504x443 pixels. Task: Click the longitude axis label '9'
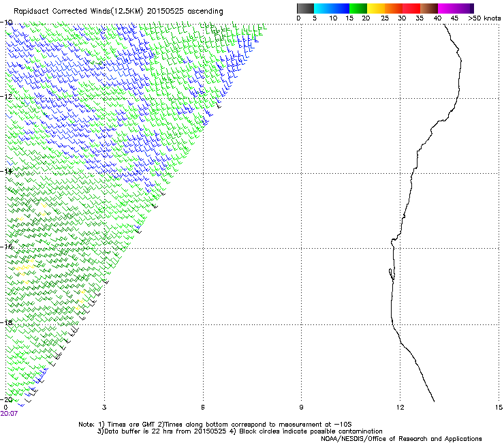pyautogui.click(x=301, y=408)
